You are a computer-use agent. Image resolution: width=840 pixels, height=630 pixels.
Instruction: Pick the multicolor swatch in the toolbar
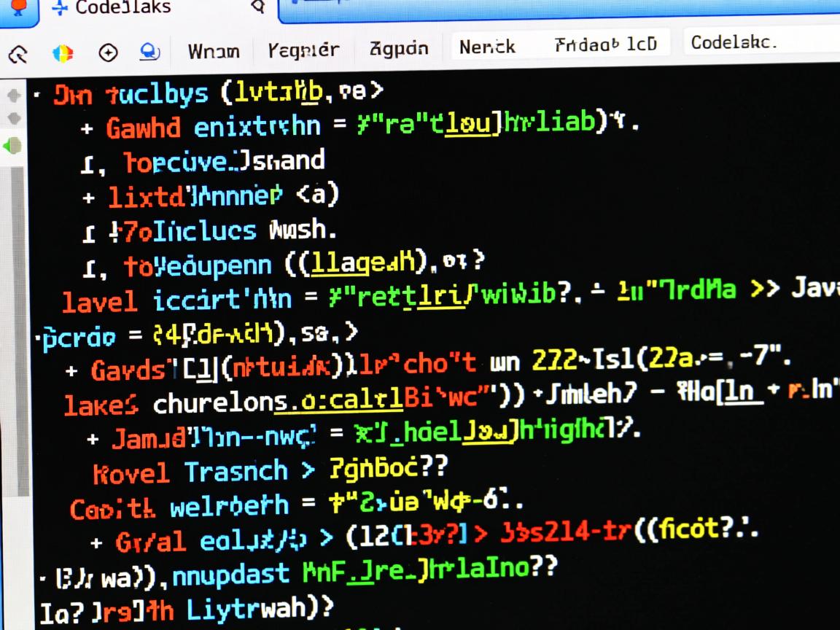pos(64,53)
